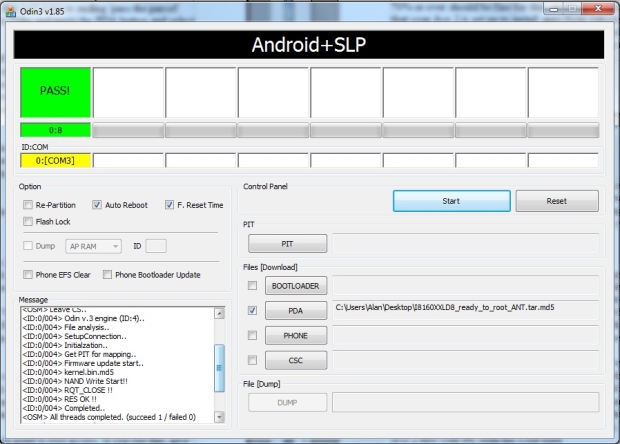Image resolution: width=620 pixels, height=444 pixels.
Task: Click the yellow 0:[COM3] port box
Action: [x=55, y=161]
